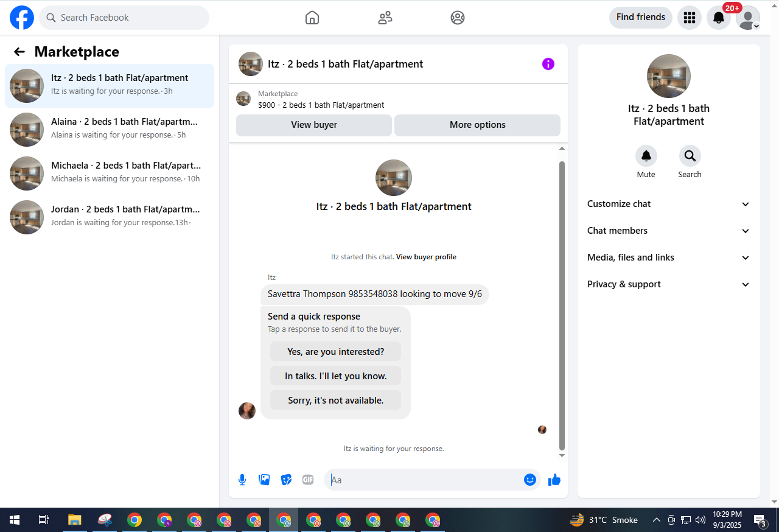
Task: Focus the Search Facebook field
Action: (x=124, y=18)
